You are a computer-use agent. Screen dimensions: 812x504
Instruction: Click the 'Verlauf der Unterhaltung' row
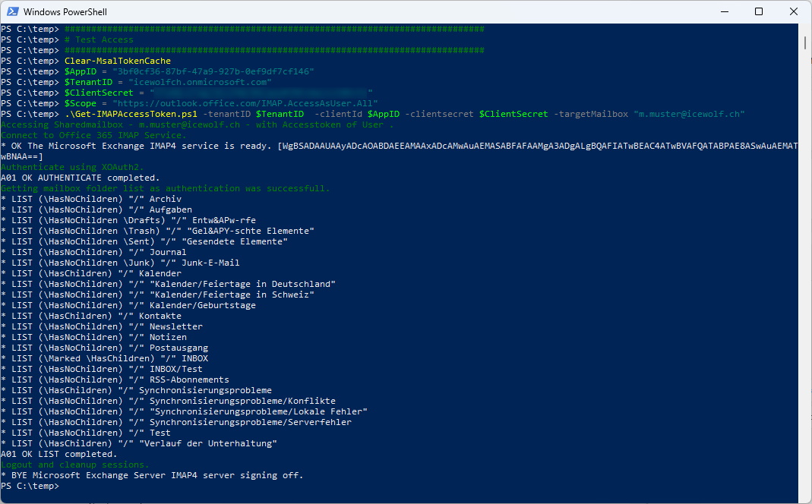[139, 443]
